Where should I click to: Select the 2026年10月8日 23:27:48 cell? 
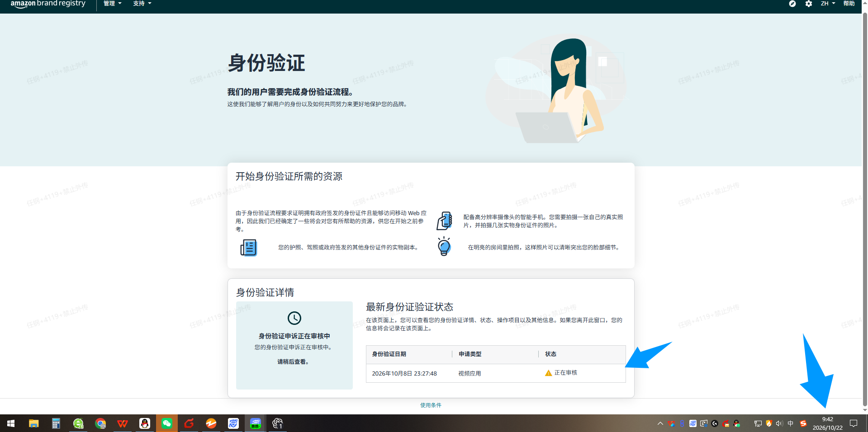(404, 374)
